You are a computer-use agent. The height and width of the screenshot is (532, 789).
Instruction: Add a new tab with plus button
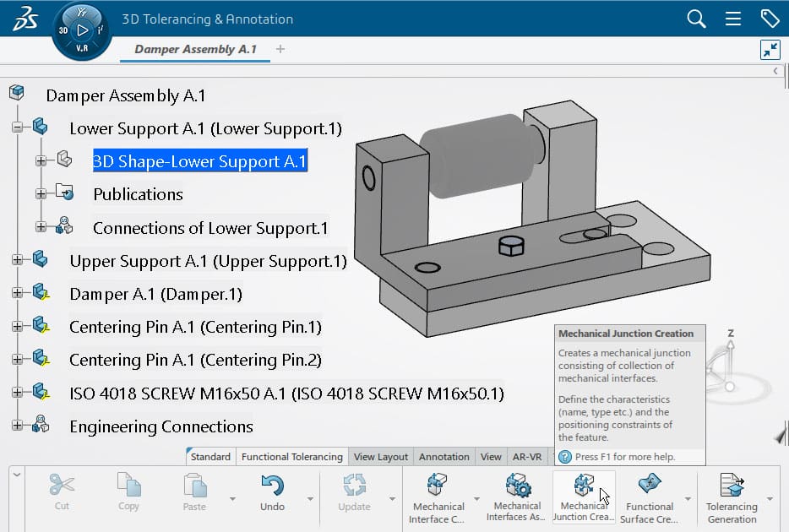(280, 49)
